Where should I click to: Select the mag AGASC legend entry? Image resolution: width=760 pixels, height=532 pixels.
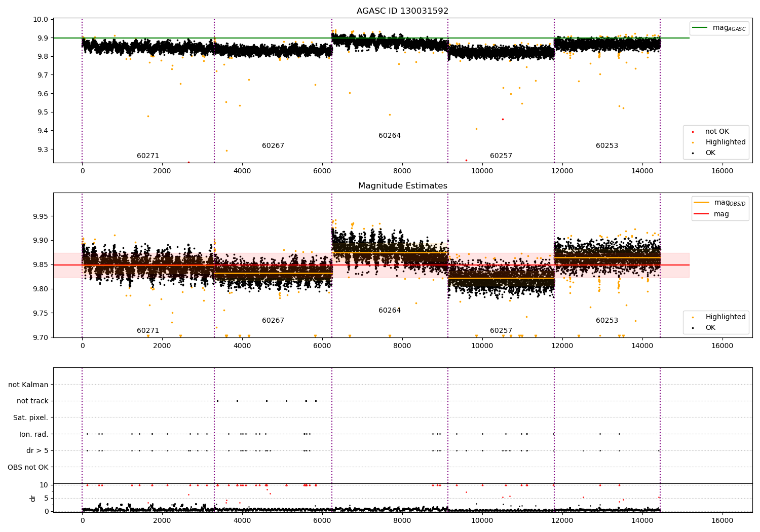click(719, 28)
